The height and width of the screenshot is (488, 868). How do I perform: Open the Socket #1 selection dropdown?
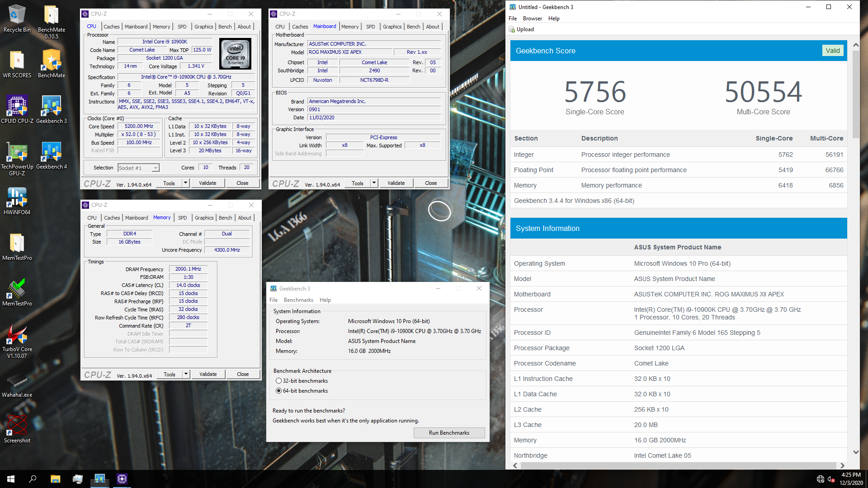(138, 168)
